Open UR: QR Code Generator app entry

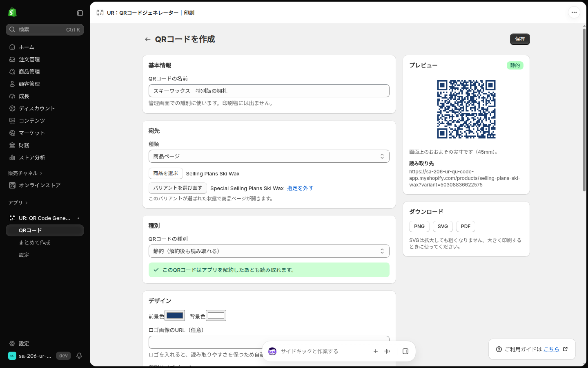click(45, 218)
